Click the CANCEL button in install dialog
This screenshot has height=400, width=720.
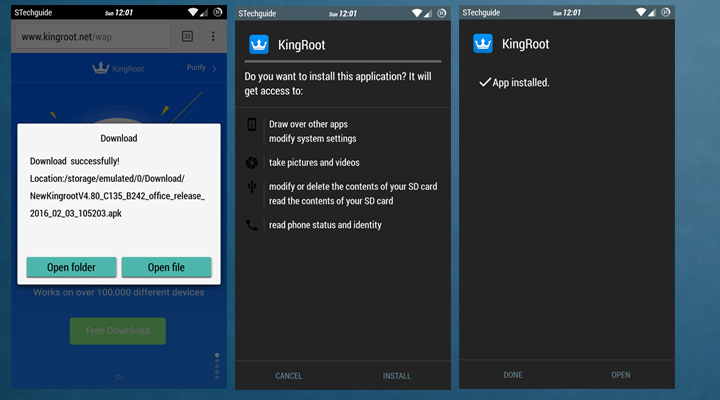(289, 376)
